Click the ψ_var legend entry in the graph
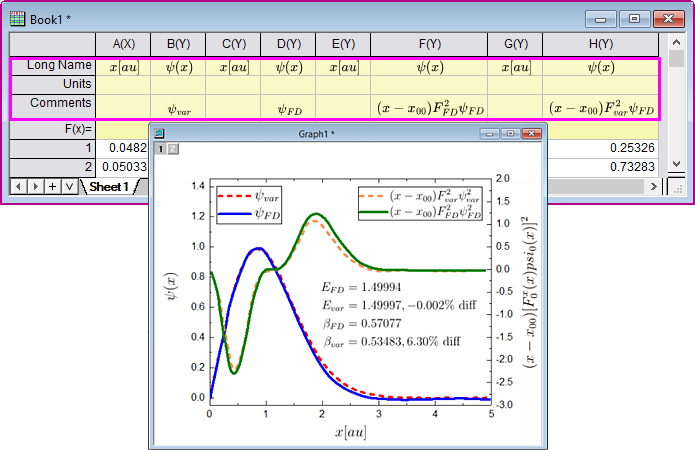Screen dimensions: 695x450 249,196
